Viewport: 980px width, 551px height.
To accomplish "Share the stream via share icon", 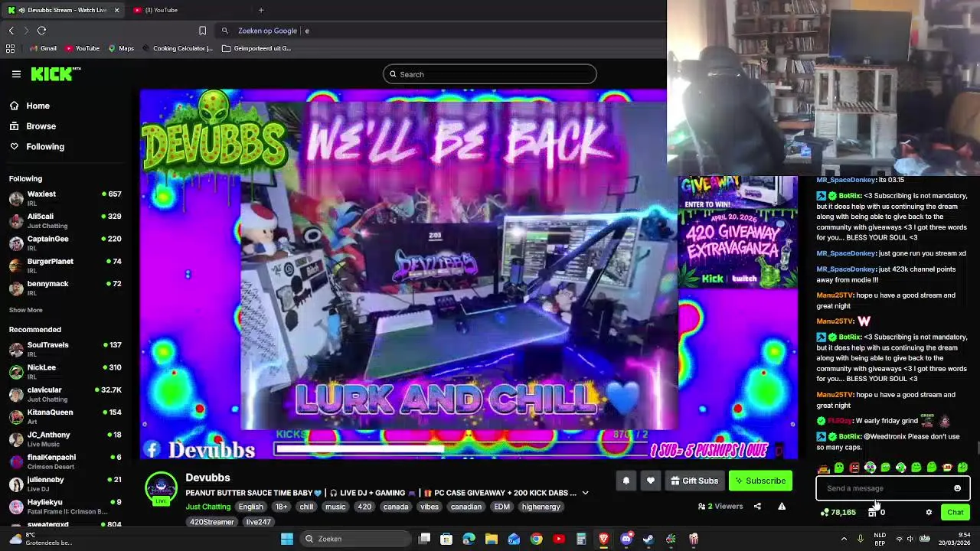I will [757, 506].
